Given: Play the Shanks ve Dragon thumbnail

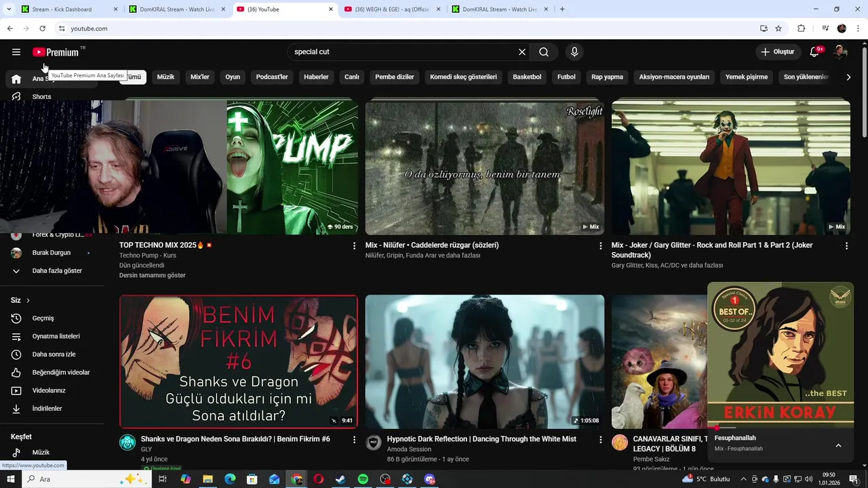Looking at the screenshot, I should tap(239, 361).
